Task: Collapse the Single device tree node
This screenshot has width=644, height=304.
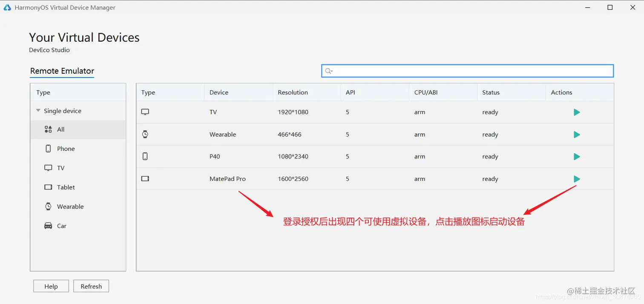Action: pyautogui.click(x=39, y=111)
